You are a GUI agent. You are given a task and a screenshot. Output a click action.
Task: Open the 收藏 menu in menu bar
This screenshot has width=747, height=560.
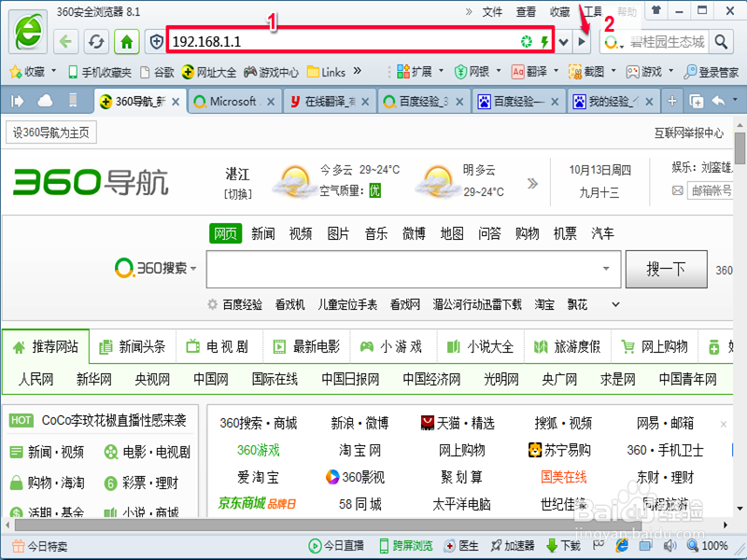(x=559, y=11)
